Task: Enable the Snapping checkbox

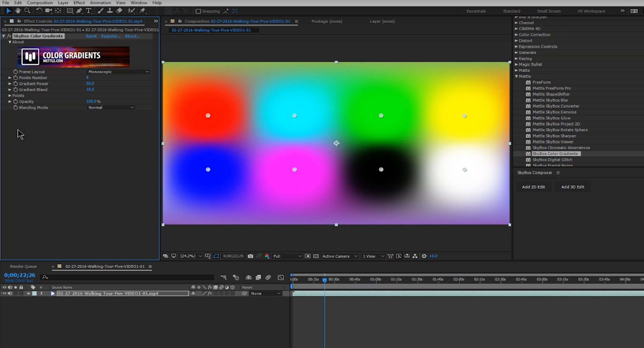Action: (x=198, y=11)
